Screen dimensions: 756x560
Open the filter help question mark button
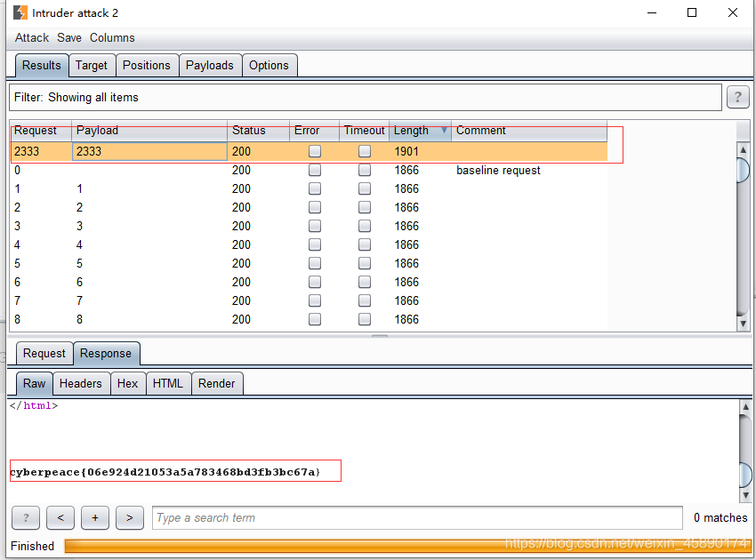point(737,98)
